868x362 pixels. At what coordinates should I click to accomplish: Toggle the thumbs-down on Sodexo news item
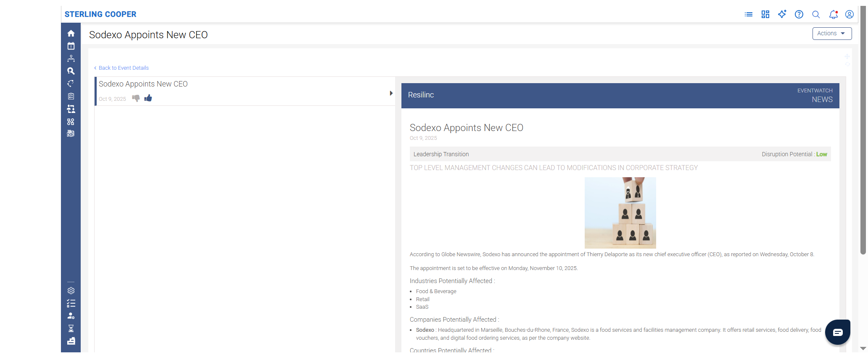pos(136,98)
